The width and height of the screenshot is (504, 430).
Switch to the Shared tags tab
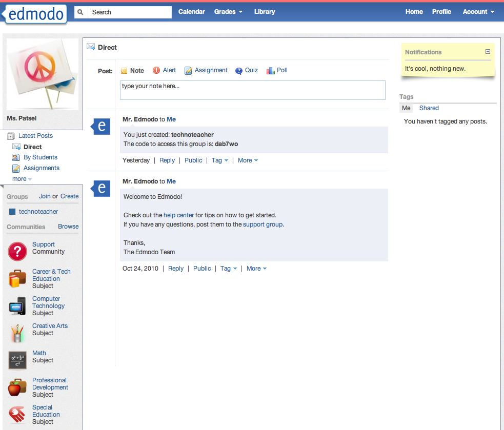pos(429,108)
